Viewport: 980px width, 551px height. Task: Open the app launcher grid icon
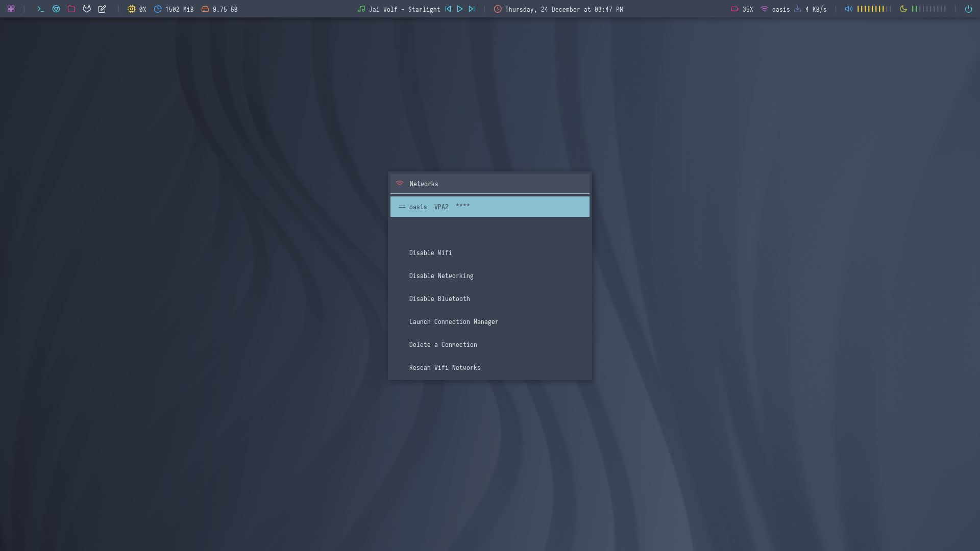11,9
